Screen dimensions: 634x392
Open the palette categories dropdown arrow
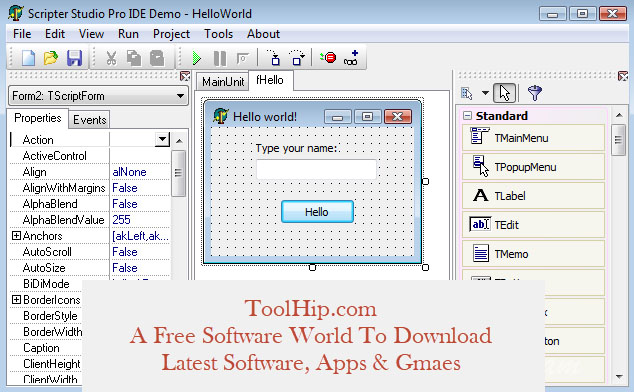(485, 93)
